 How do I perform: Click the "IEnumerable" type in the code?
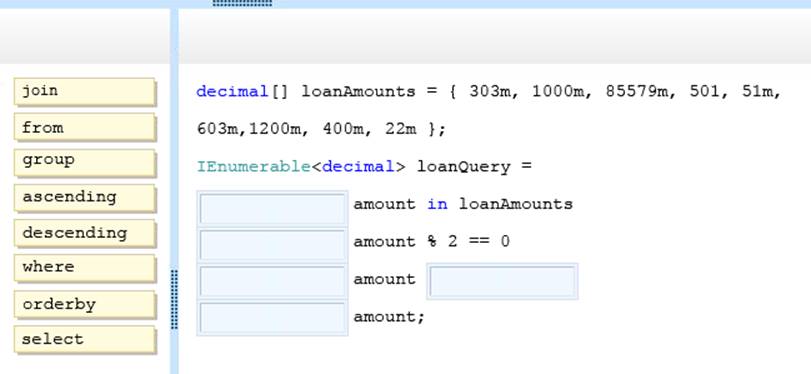tap(253, 167)
